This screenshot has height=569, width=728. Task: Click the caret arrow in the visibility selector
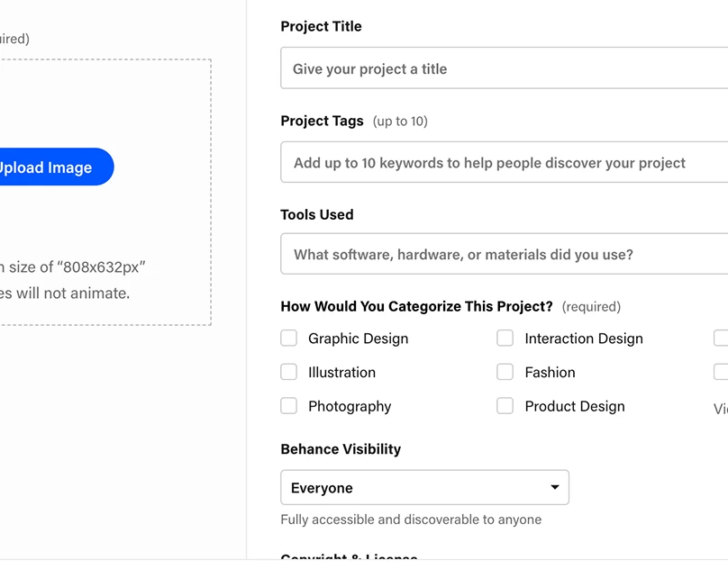(x=555, y=488)
